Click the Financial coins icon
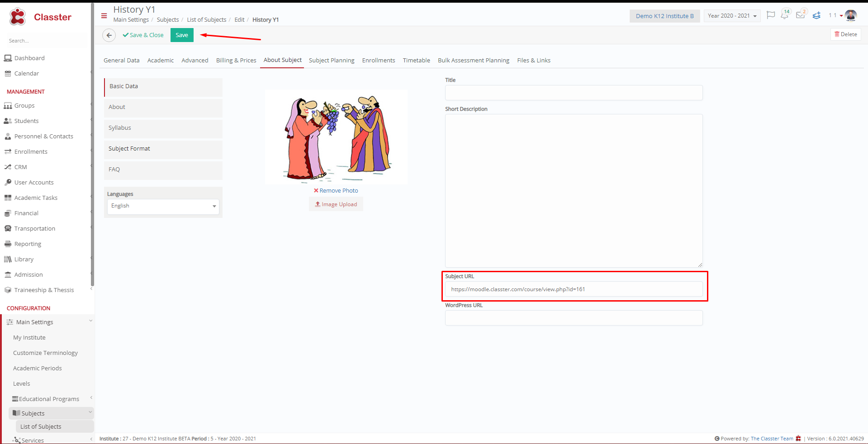 (8, 213)
